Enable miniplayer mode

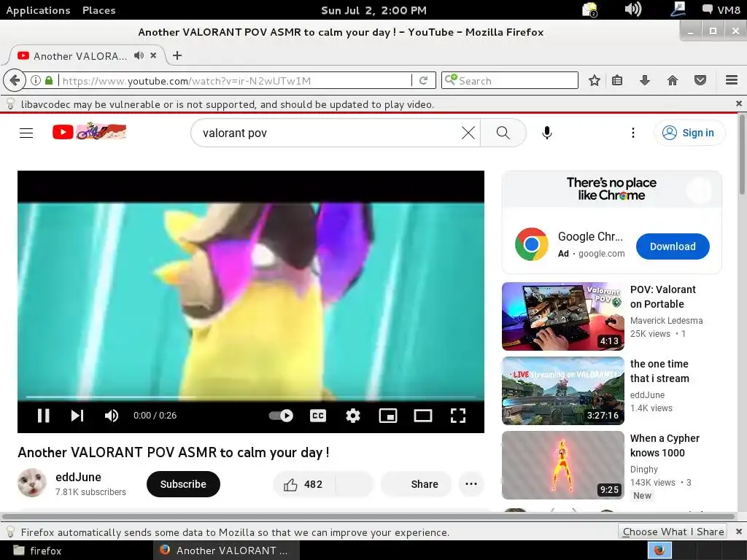(x=388, y=416)
